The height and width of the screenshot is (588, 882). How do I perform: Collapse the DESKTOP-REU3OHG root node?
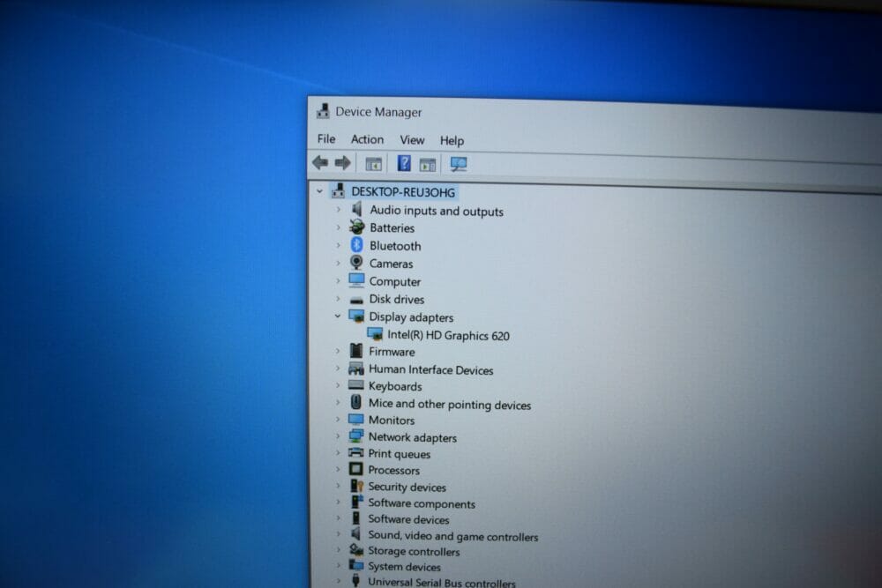(319, 191)
